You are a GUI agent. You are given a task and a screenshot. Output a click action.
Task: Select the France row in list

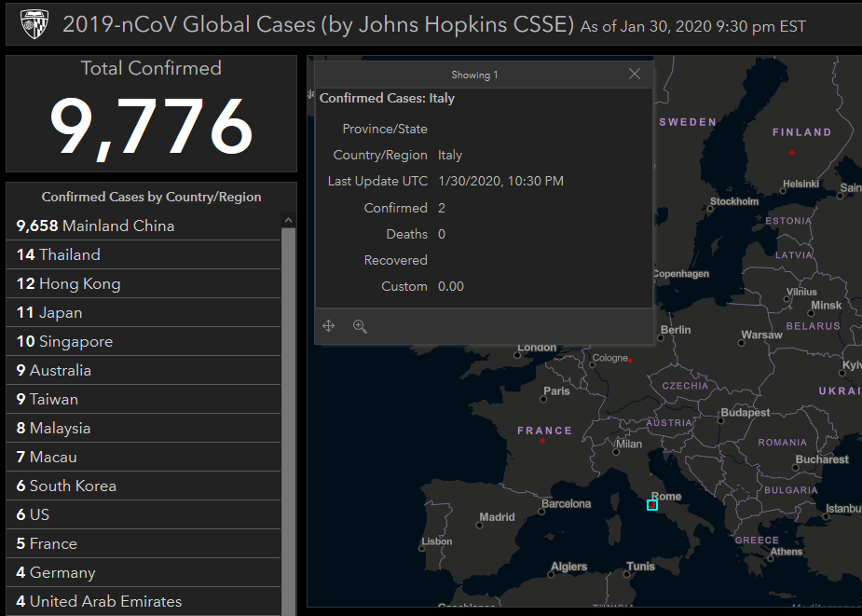(144, 543)
